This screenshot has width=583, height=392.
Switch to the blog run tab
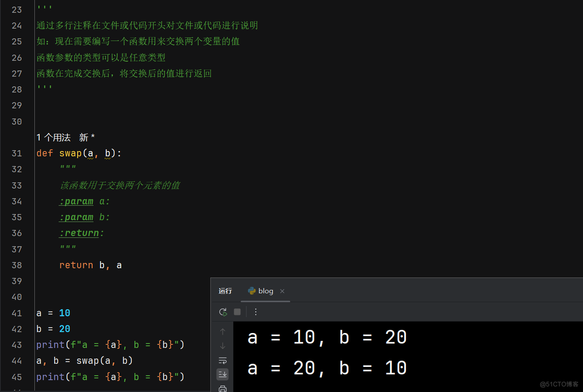[265, 291]
